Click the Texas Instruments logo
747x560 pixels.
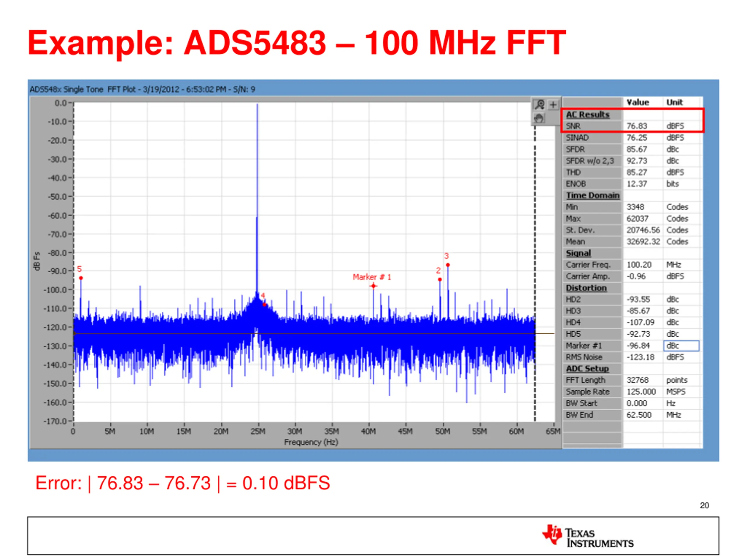(588, 535)
